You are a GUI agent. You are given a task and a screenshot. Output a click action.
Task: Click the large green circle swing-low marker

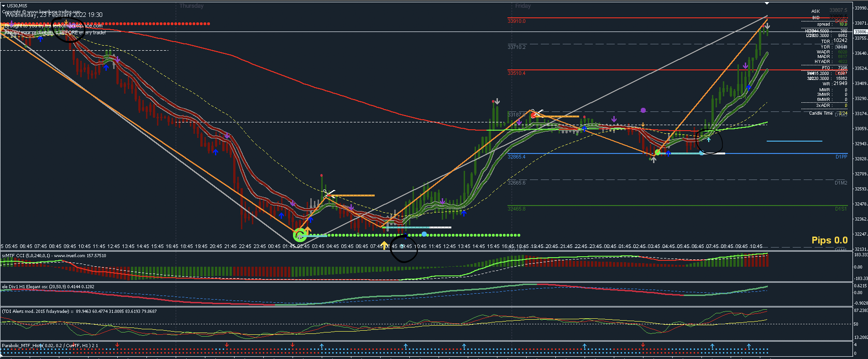[300, 235]
